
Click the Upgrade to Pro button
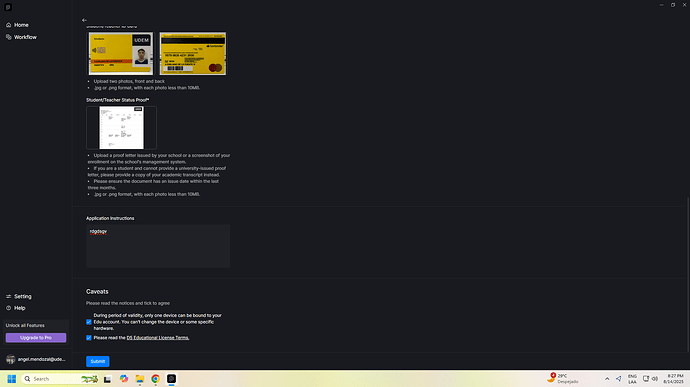point(36,338)
